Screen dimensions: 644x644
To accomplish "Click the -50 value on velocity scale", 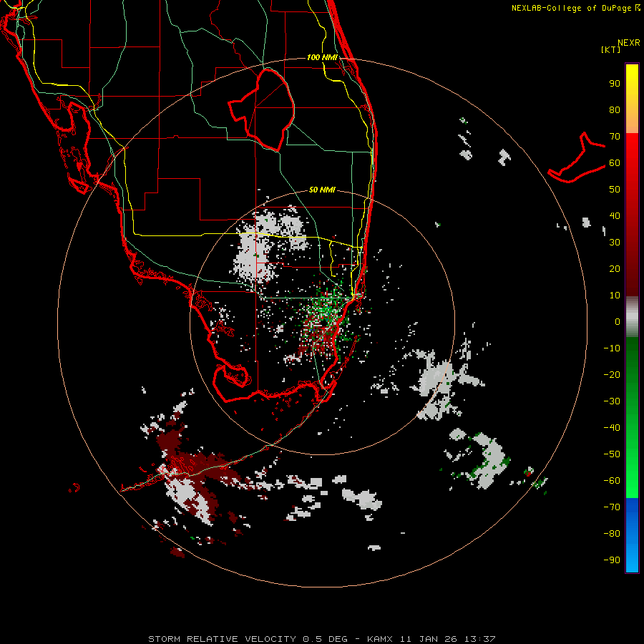I will pyautogui.click(x=612, y=454).
